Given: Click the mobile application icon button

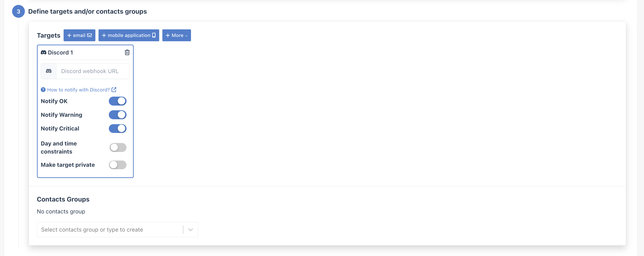Looking at the screenshot, I should coord(129,35).
